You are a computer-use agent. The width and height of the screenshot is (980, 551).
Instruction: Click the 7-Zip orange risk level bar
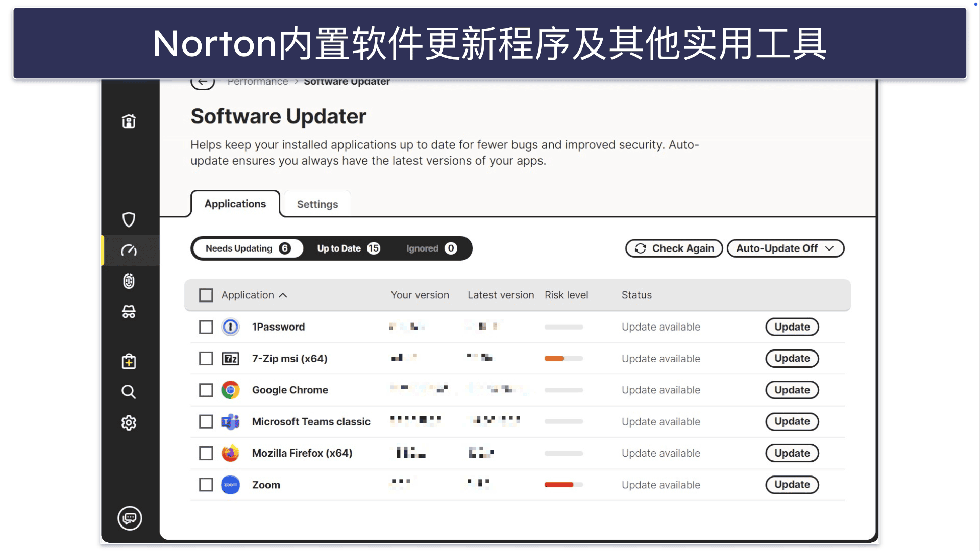point(563,359)
